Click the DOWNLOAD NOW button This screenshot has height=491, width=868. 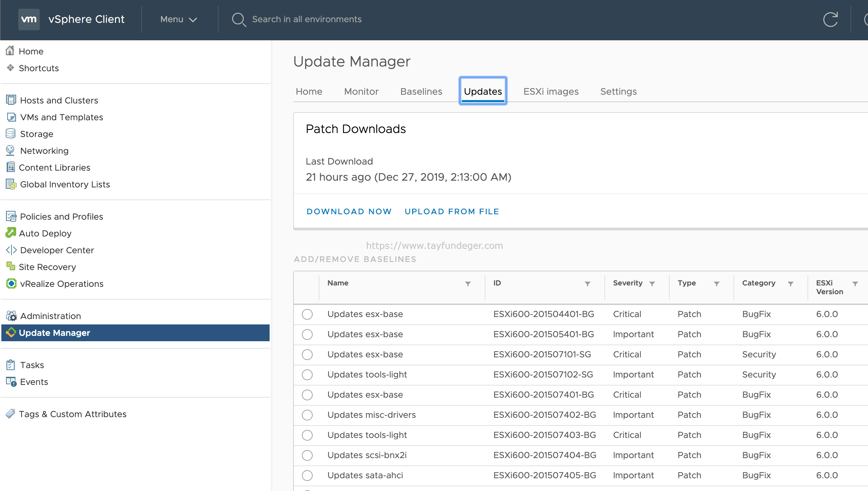[x=349, y=212]
